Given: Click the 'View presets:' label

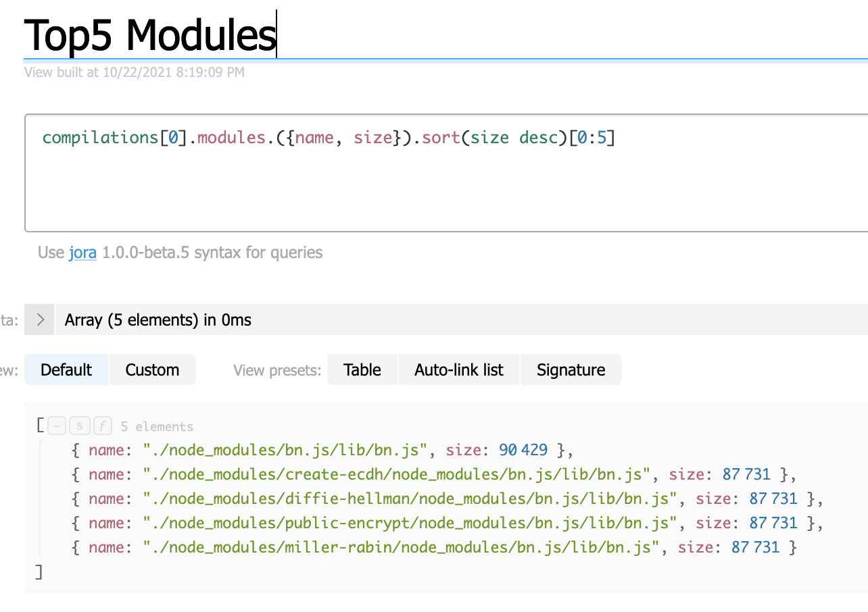Looking at the screenshot, I should tap(277, 370).
